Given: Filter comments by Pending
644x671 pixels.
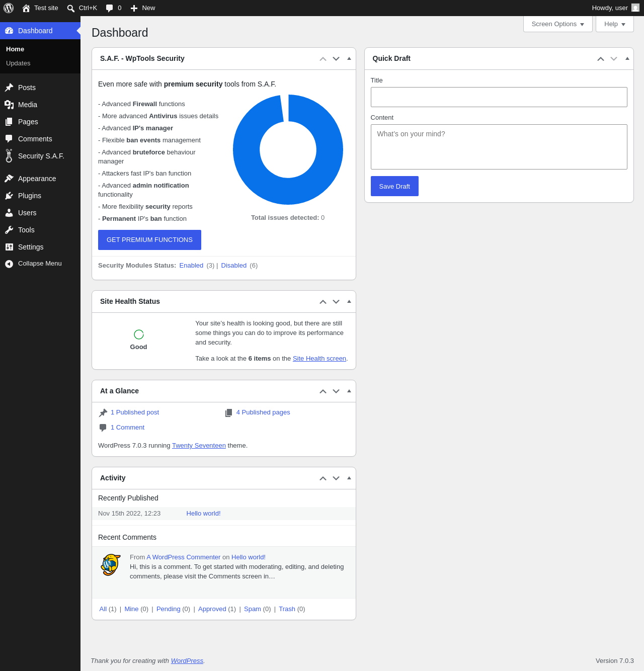Looking at the screenshot, I should pos(169,609).
